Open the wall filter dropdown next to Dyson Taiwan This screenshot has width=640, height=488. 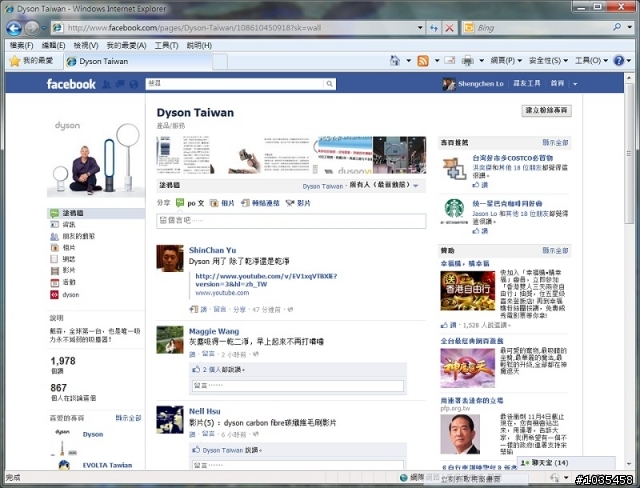416,186
